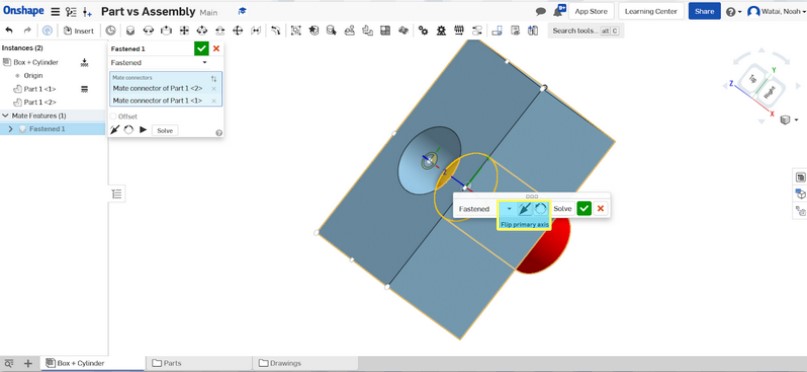Expand the Fastened 1 tree item
The width and height of the screenshot is (807, 372).
(x=11, y=129)
